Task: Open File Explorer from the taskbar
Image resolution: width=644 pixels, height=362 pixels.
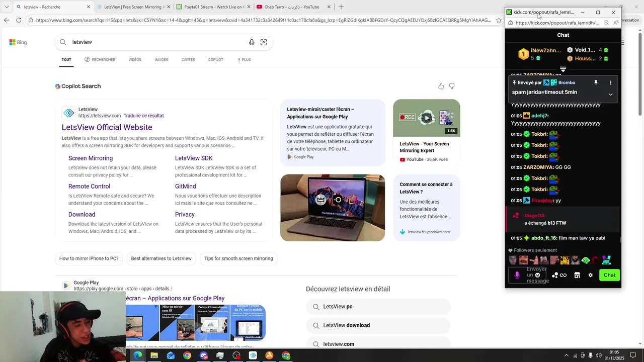Action: coord(154,355)
